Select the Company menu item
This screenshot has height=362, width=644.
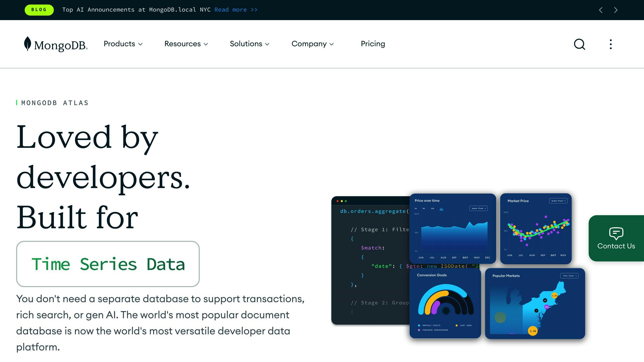[x=312, y=44]
